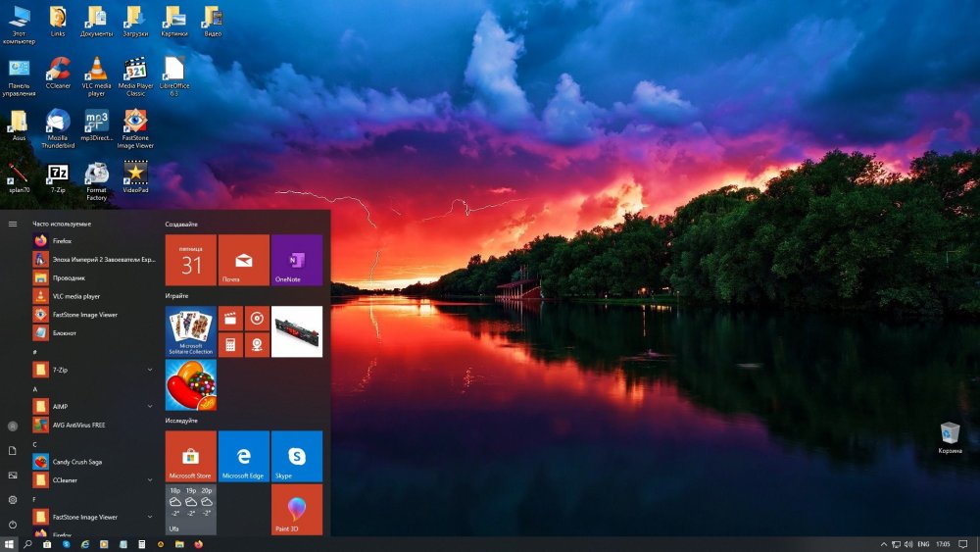
Task: Open the network tray icon
Action: tap(896, 544)
